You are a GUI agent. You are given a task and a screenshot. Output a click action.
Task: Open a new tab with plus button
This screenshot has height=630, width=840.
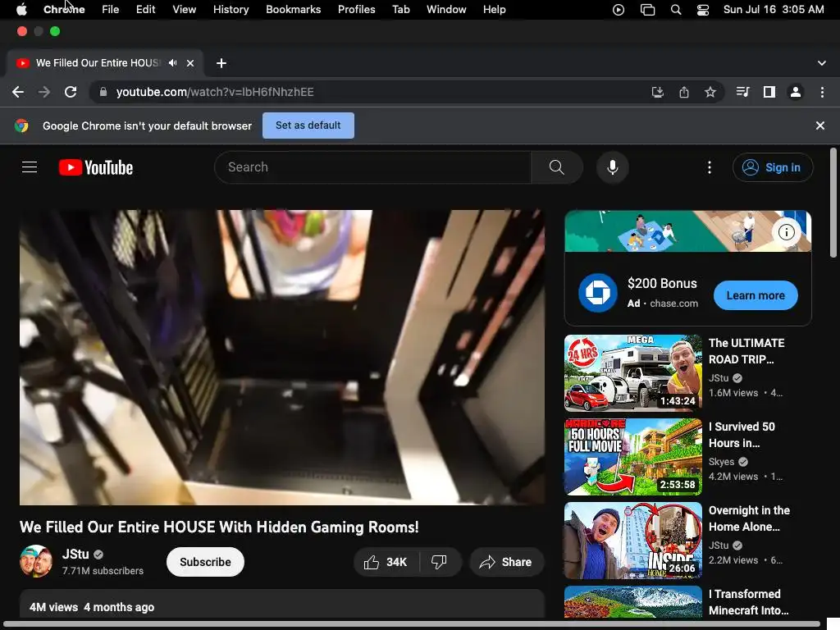221,63
